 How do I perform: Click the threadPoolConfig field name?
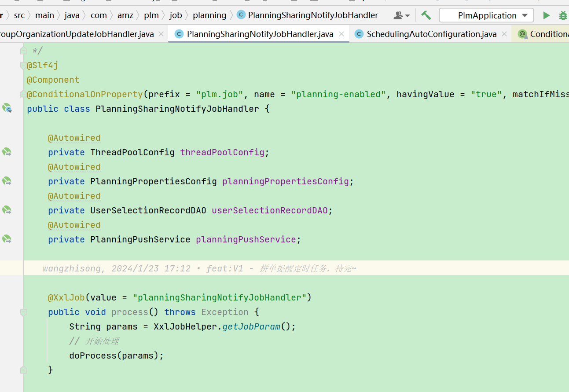(x=222, y=152)
